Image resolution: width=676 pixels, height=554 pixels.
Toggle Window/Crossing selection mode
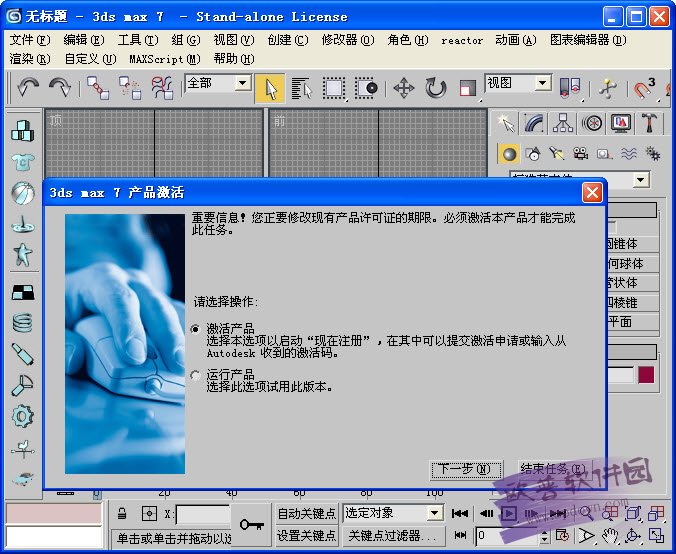pos(366,88)
